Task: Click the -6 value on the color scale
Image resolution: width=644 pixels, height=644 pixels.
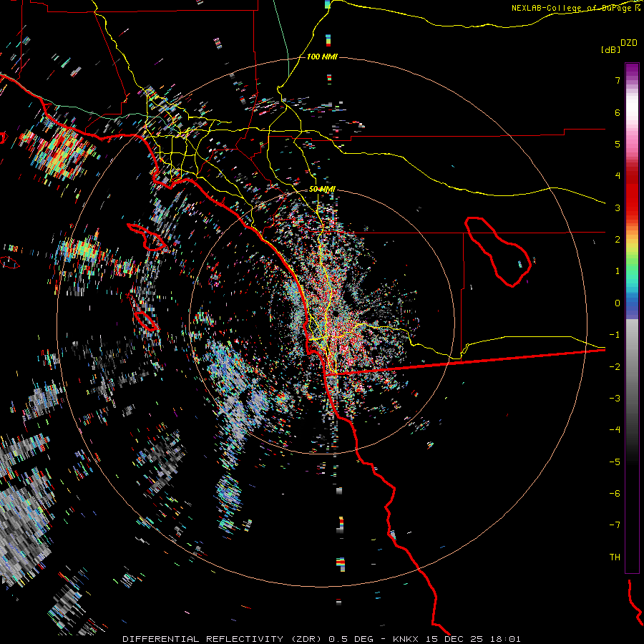Action: coord(615,494)
